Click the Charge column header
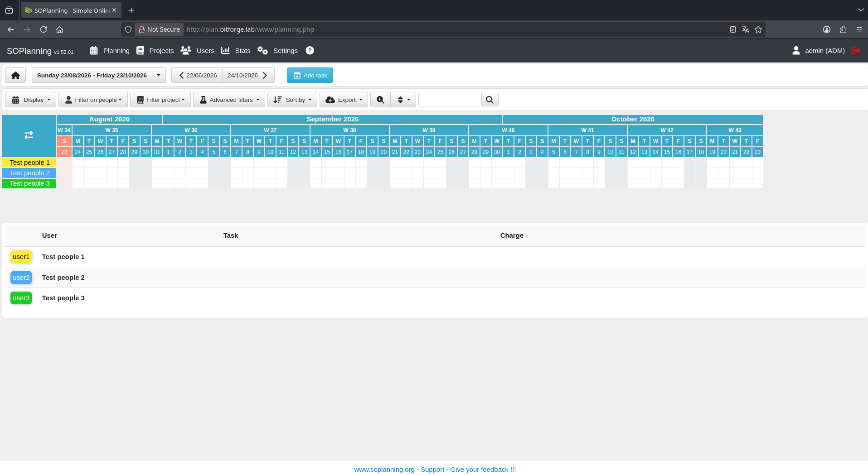Viewport: 868px width, 475px height. (x=511, y=235)
